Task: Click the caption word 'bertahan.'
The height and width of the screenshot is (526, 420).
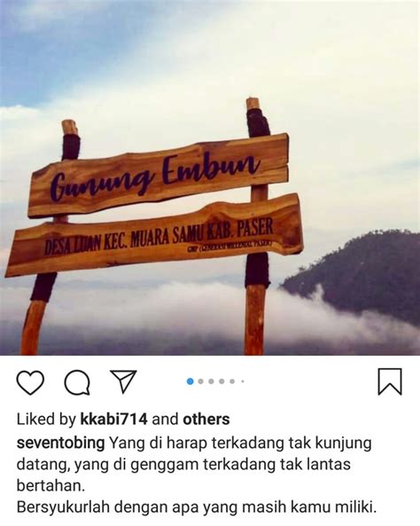Action: click(x=51, y=486)
